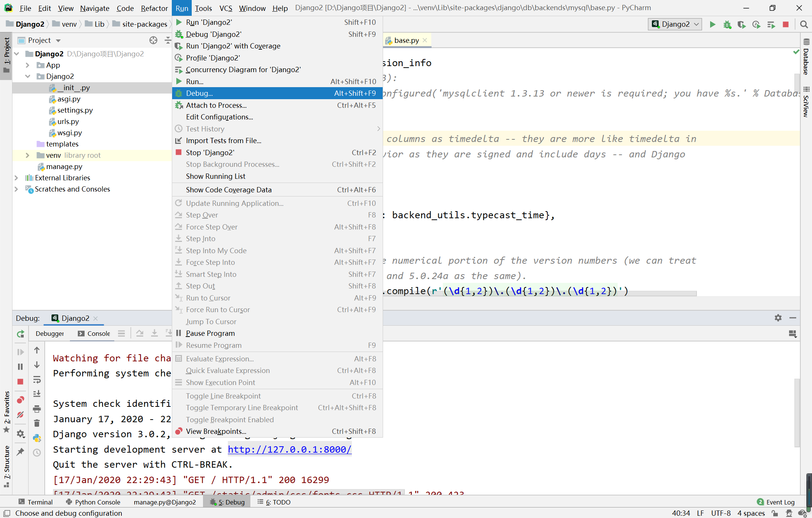Toggle soft-wrap icon in console toolbar
The width and height of the screenshot is (812, 518).
click(x=37, y=380)
